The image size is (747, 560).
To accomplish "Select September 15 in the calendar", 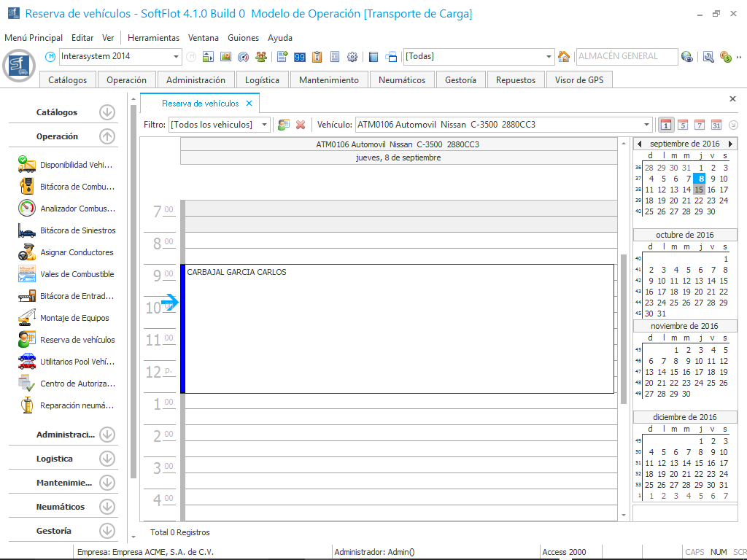I will tap(700, 190).
